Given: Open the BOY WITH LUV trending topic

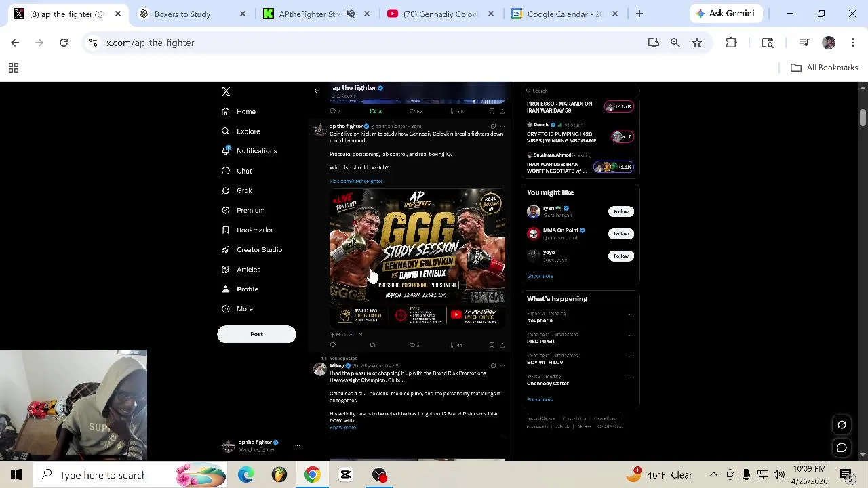Looking at the screenshot, I should 545,362.
